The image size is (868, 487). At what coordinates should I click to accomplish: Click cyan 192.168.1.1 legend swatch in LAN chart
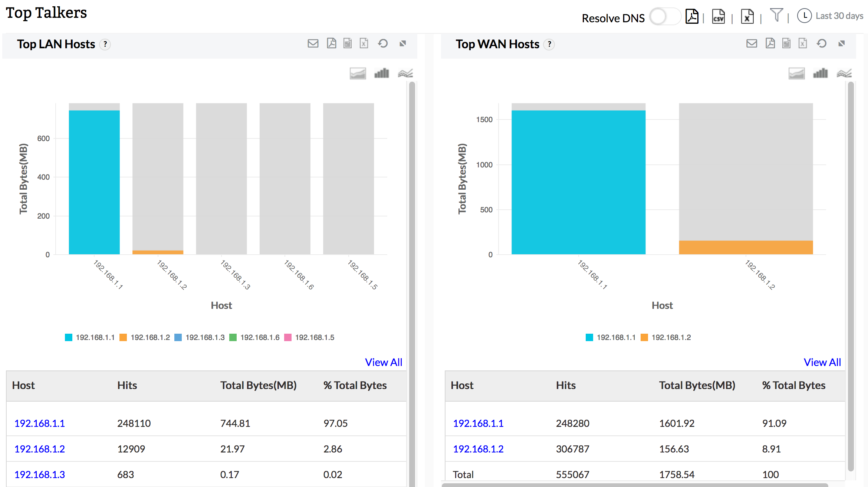(x=69, y=337)
